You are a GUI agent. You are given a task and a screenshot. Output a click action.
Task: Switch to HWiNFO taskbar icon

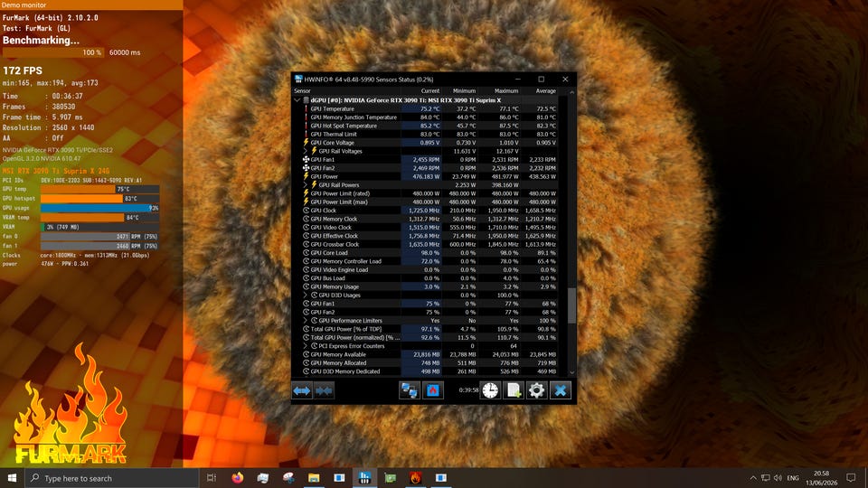364,477
